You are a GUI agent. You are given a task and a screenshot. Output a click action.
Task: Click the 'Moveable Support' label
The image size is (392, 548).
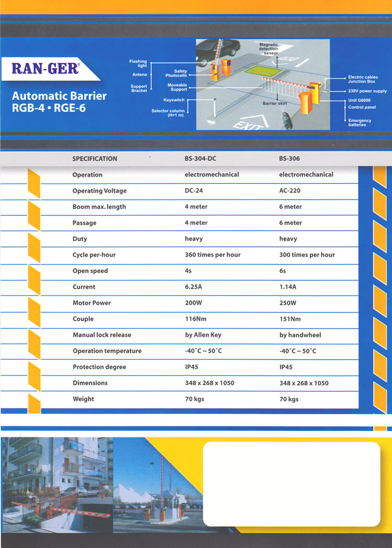(x=177, y=87)
